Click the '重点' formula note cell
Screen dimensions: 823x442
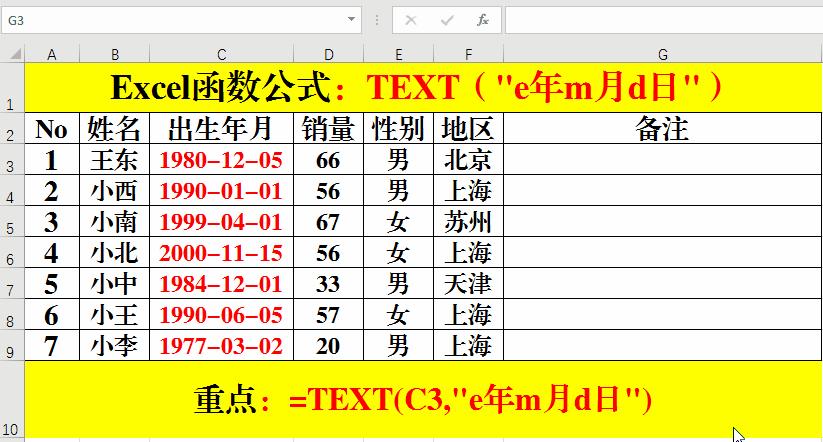(423, 399)
